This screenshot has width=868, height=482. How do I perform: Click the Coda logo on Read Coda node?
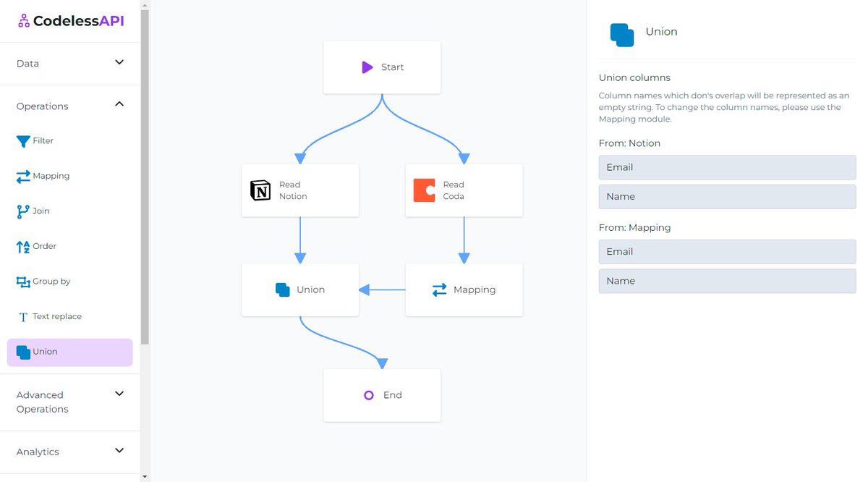pos(425,190)
